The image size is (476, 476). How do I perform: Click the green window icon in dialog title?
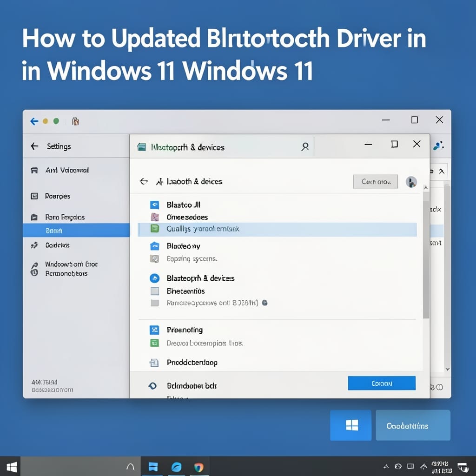(x=142, y=147)
